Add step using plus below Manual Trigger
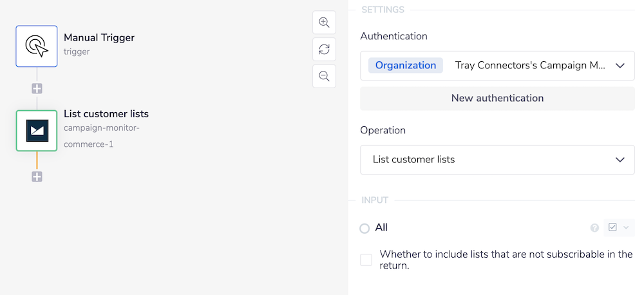The height and width of the screenshot is (295, 644). coord(37,89)
